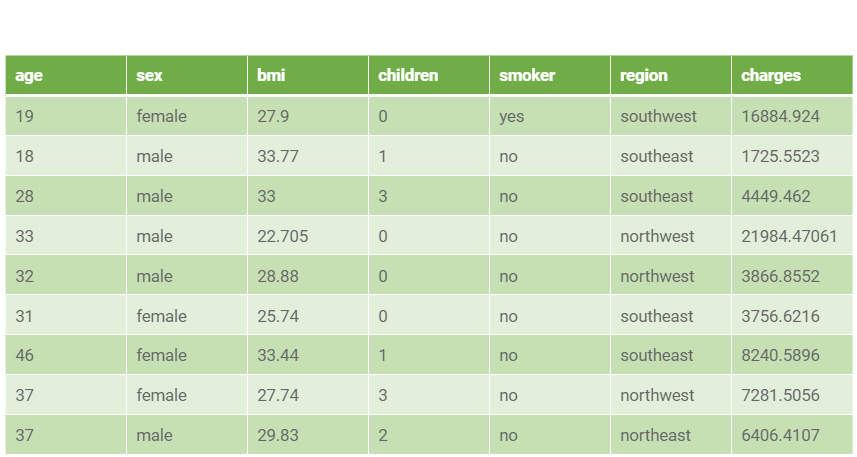
Task: Click the bmi cell 22.705
Action: click(x=308, y=236)
